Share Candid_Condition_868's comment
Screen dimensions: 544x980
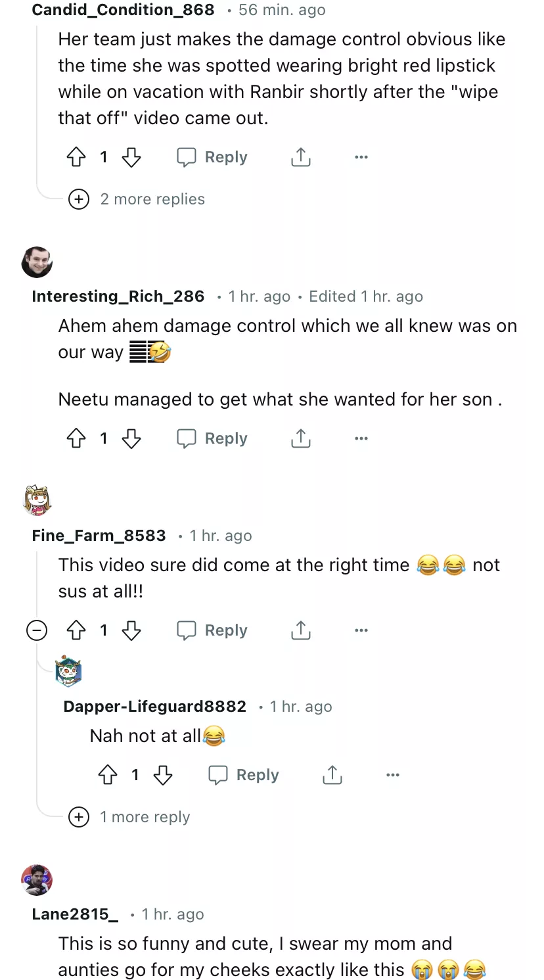(x=300, y=157)
